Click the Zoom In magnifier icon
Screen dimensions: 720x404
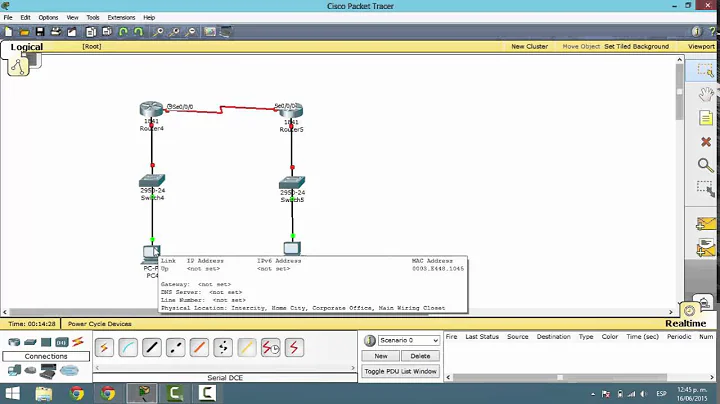pos(158,32)
